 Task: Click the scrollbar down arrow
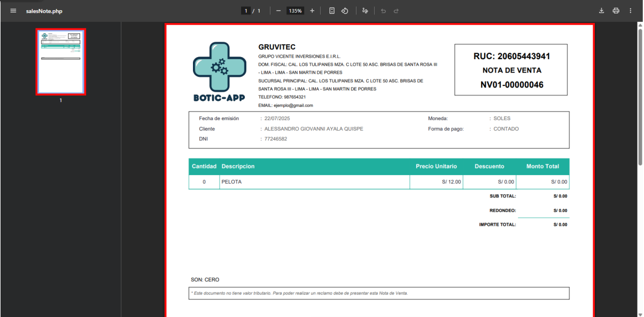640,314
